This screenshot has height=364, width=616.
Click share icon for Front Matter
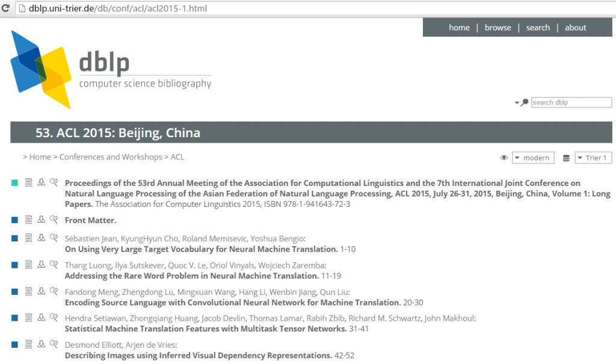[x=54, y=220]
